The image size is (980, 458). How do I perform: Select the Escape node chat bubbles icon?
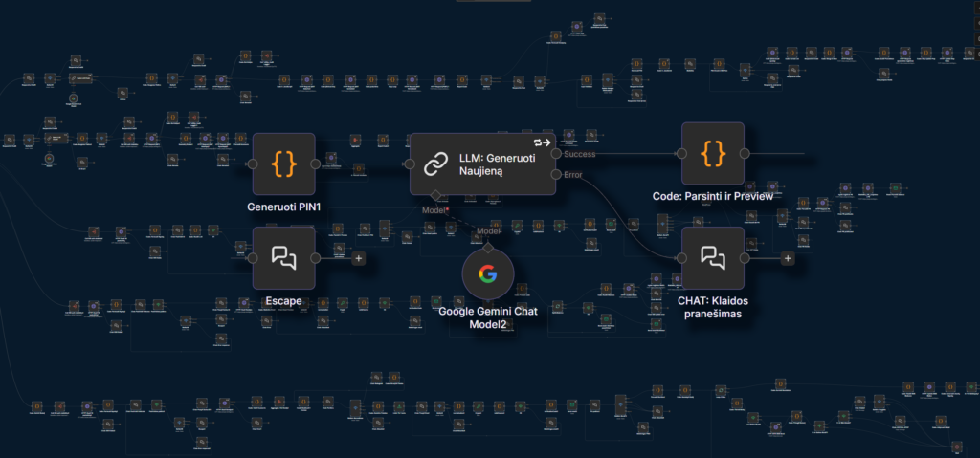pyautogui.click(x=284, y=258)
